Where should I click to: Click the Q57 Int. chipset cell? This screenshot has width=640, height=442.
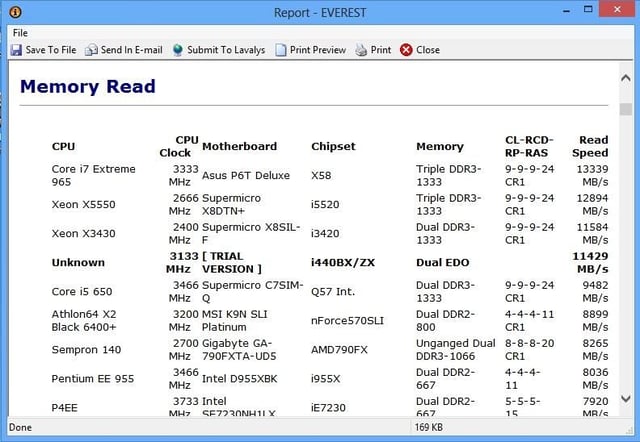(x=333, y=291)
